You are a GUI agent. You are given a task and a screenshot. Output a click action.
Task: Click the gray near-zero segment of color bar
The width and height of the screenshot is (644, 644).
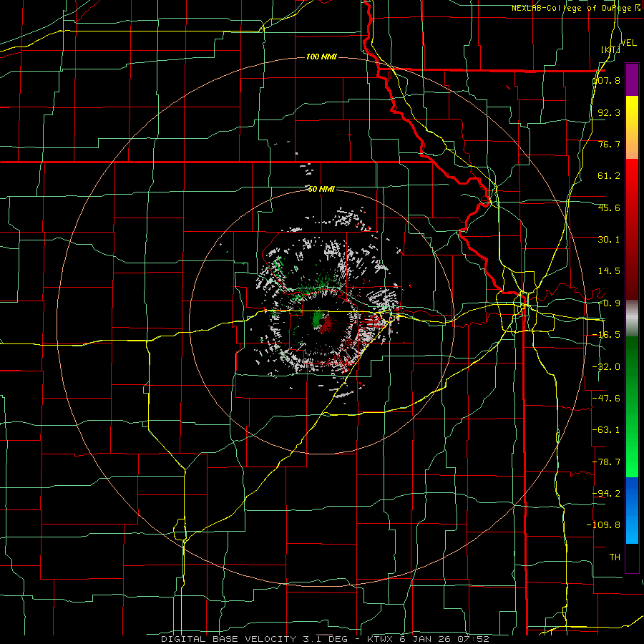[632, 318]
